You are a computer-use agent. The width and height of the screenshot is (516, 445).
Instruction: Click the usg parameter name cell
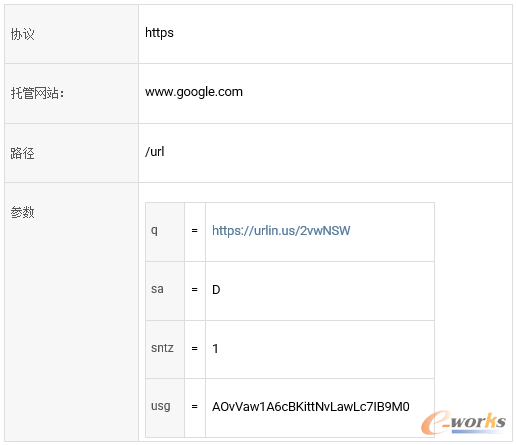[165, 408]
